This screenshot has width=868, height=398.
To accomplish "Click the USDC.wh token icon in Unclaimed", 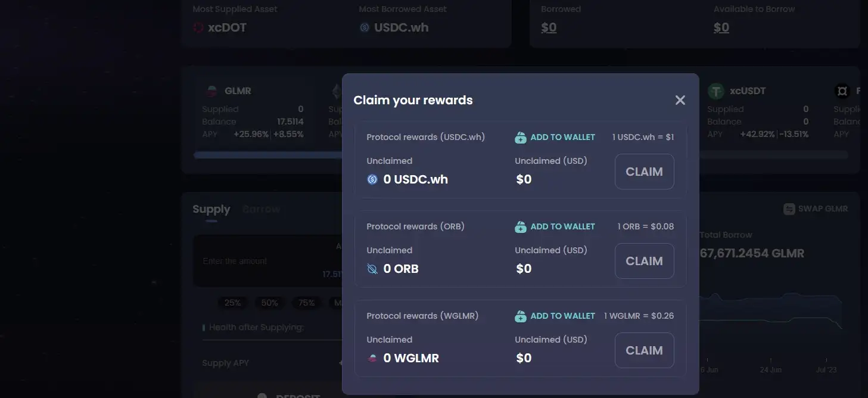I will point(372,179).
